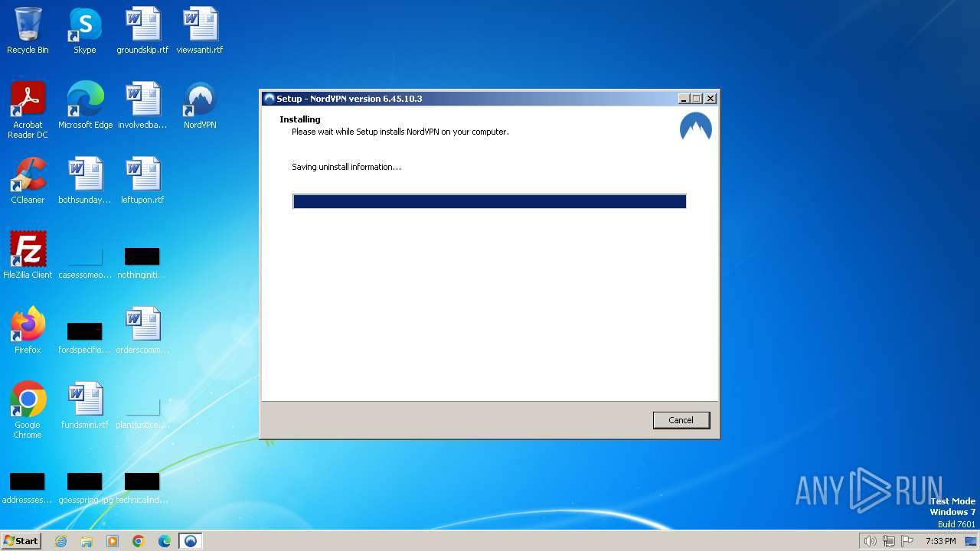This screenshot has height=551, width=980.
Task: Minimize the NordVPN setup window
Action: click(684, 99)
